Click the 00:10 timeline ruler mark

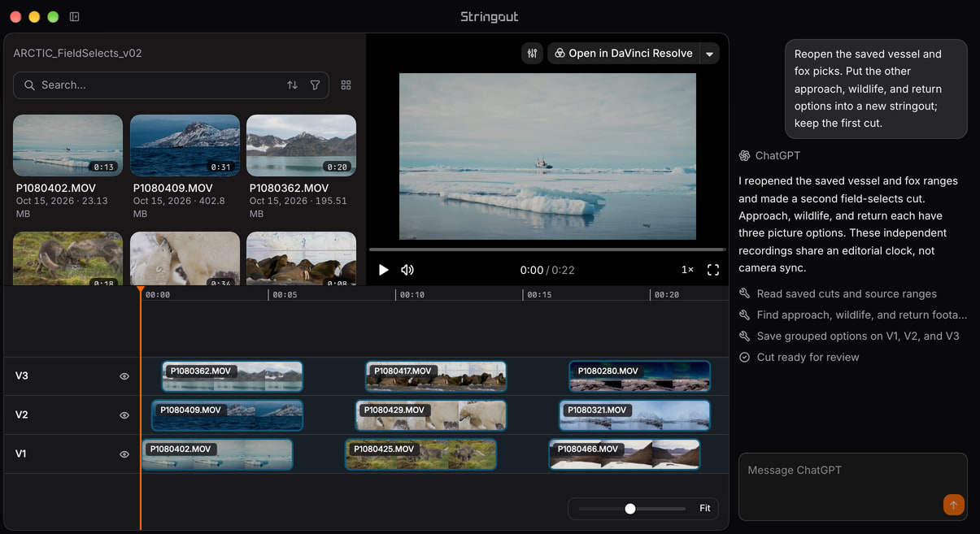click(x=412, y=295)
